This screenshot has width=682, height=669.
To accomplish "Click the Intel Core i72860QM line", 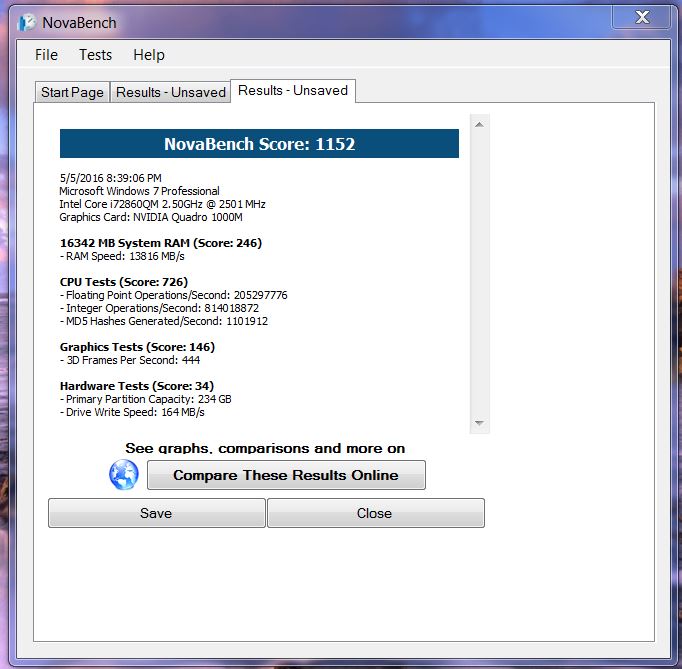I will (x=162, y=204).
